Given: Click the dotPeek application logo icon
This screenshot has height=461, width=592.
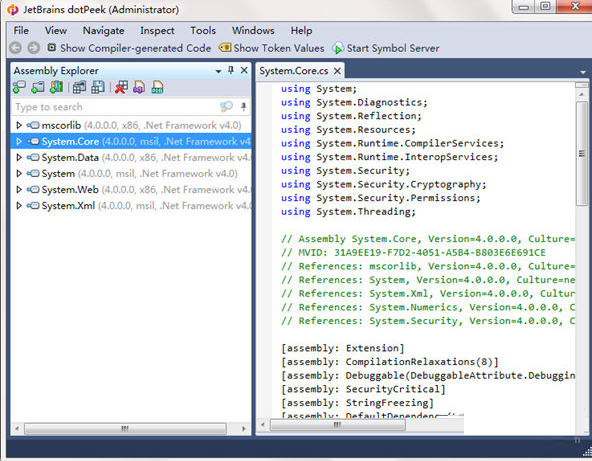Looking at the screenshot, I should click(13, 9).
